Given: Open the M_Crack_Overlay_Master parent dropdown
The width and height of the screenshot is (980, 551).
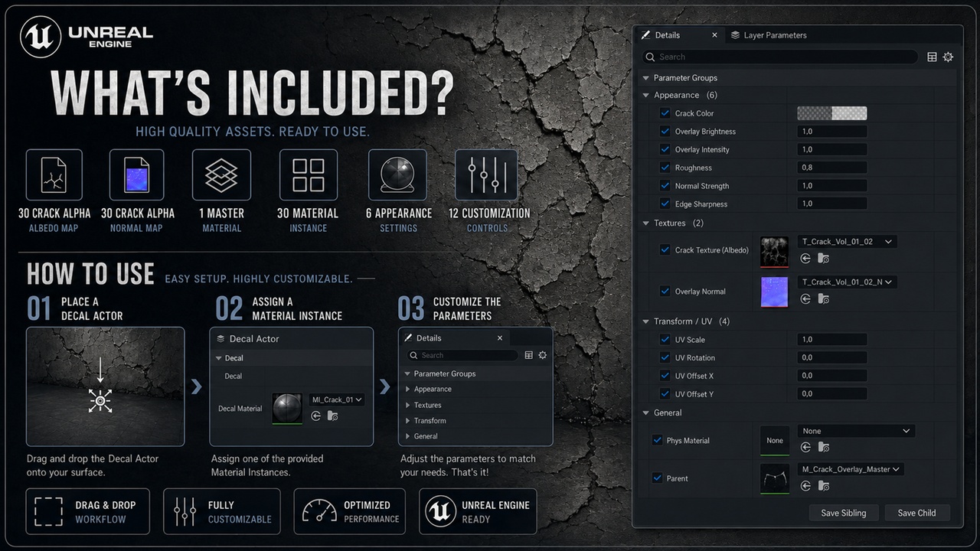Looking at the screenshot, I should 851,469.
